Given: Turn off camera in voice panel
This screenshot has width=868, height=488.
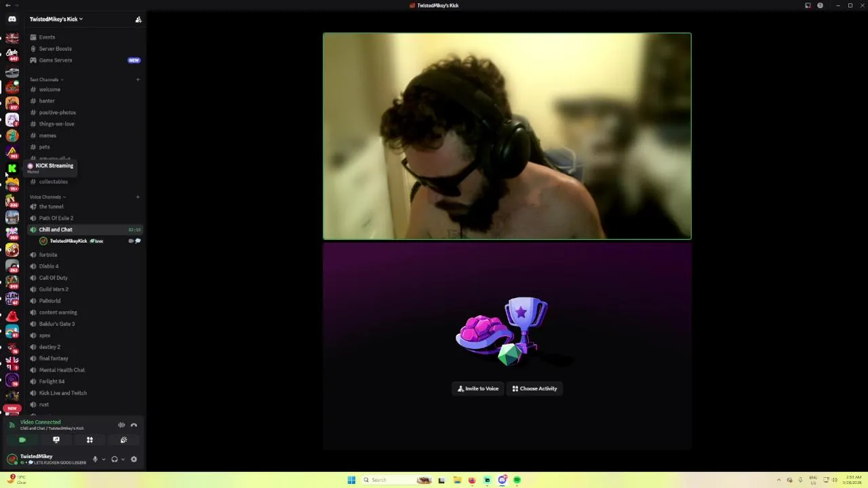Looking at the screenshot, I should [x=22, y=440].
